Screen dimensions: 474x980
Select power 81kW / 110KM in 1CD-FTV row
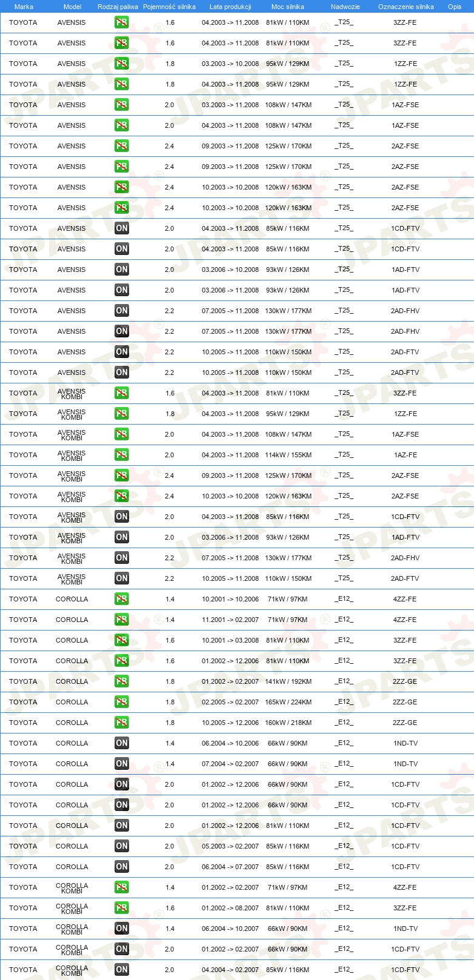click(288, 826)
